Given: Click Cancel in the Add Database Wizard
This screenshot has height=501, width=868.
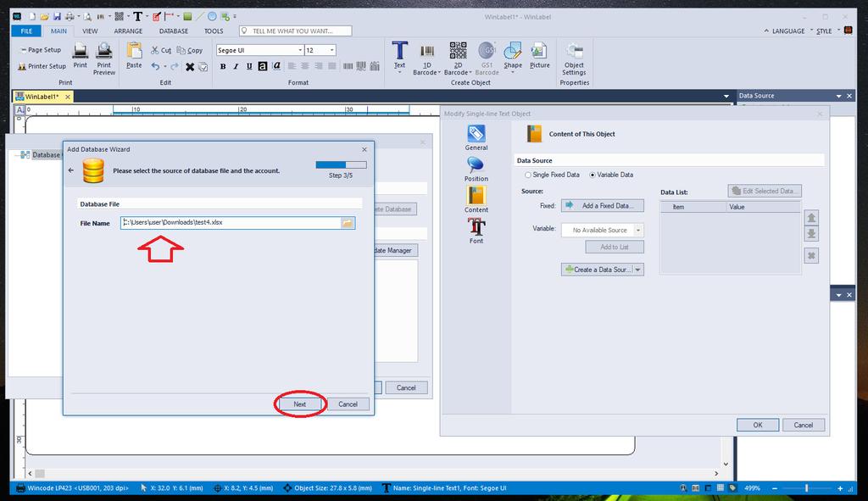Looking at the screenshot, I should tap(348, 404).
